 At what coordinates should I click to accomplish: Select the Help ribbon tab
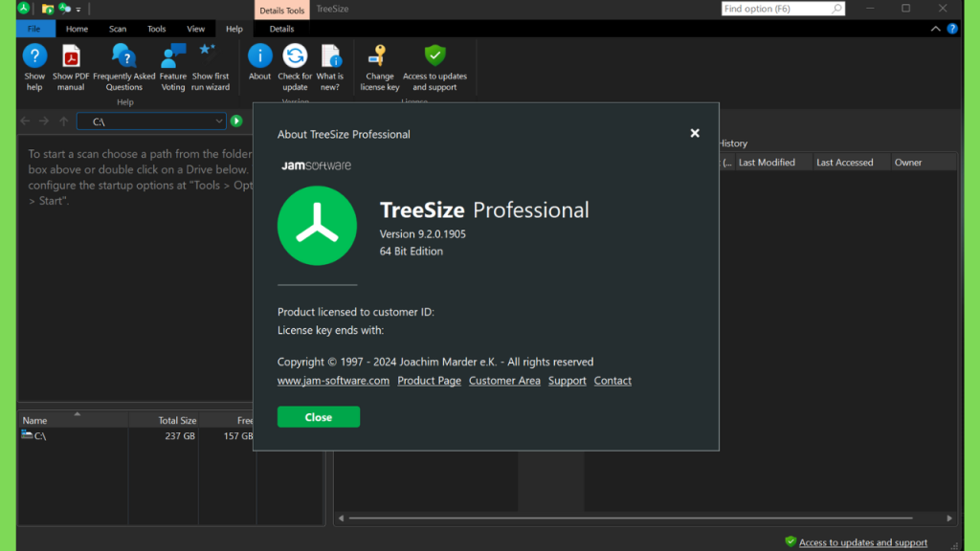[234, 29]
